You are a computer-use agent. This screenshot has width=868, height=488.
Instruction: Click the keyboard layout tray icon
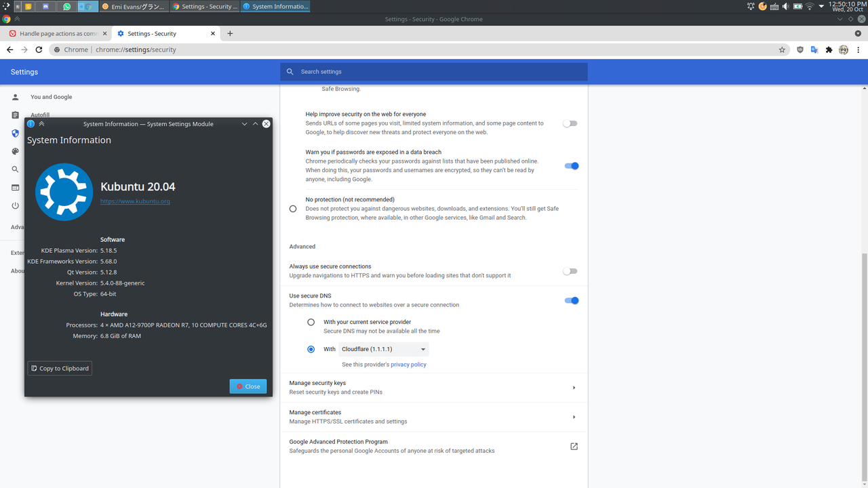pos(774,6)
